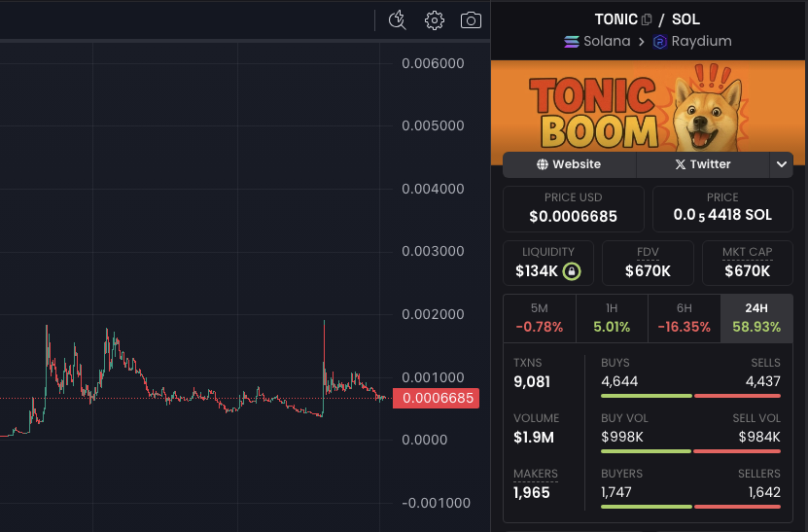Click the VOLUME $1.9M value
Viewport: 808px width, 532px height.
click(534, 438)
